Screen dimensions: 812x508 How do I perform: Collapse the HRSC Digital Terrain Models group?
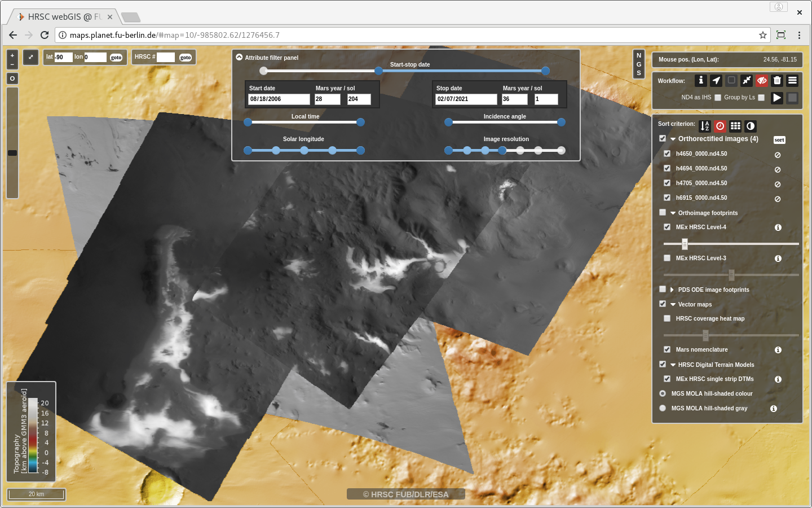pyautogui.click(x=673, y=365)
